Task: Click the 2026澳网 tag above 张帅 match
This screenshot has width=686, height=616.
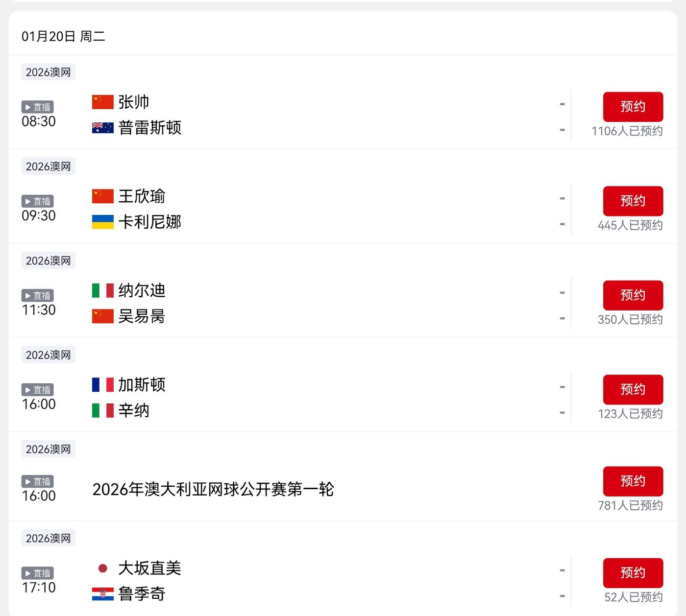Action: (x=48, y=72)
